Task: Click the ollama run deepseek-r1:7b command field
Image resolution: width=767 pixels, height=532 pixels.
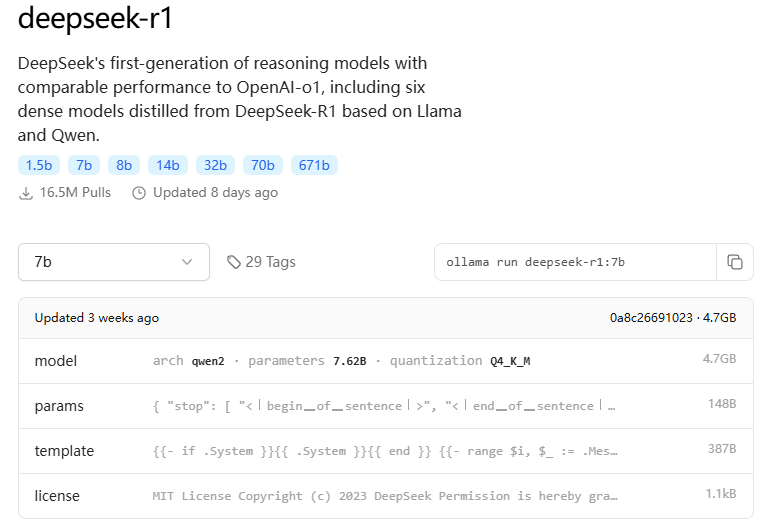Action: (x=575, y=262)
